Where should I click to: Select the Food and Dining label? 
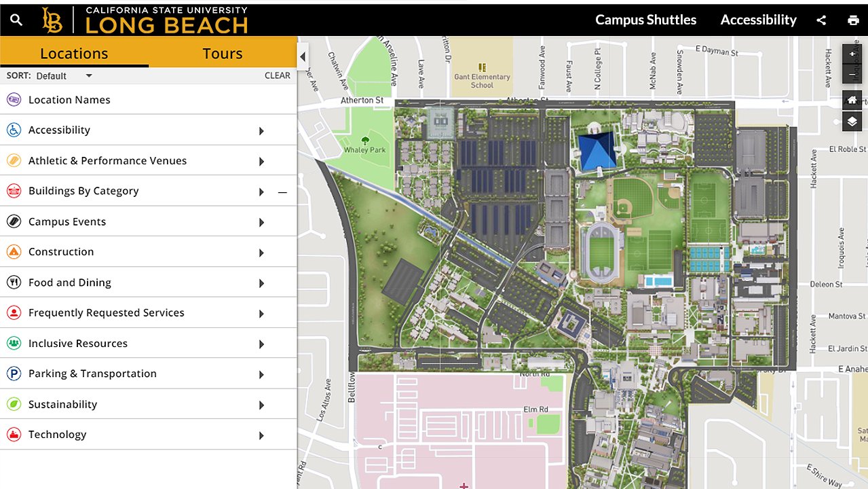(70, 283)
